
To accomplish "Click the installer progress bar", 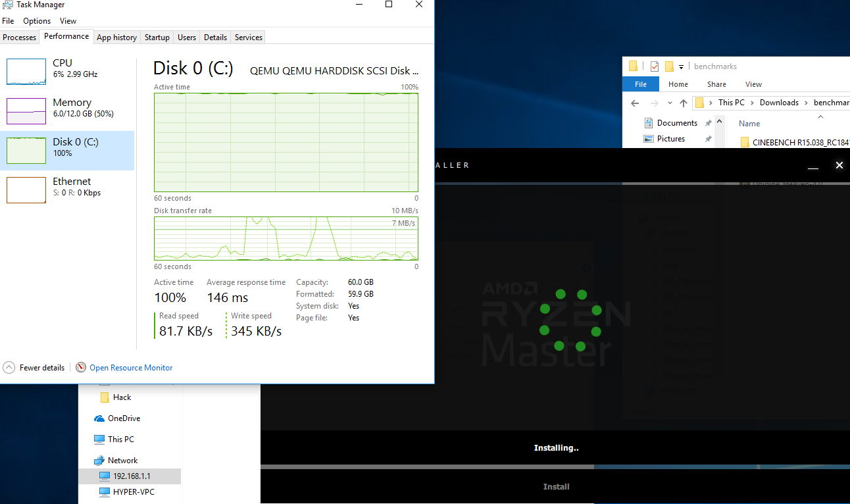I will pos(555,467).
